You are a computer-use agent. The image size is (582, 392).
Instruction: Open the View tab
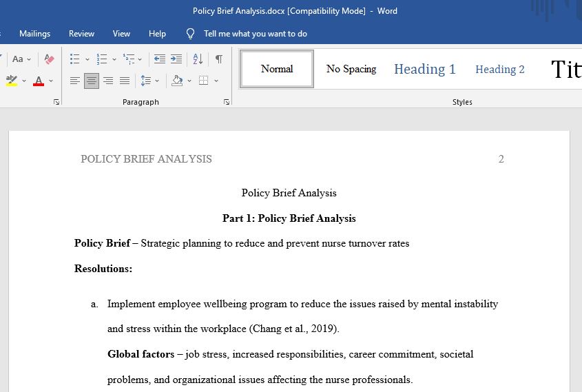coord(121,34)
